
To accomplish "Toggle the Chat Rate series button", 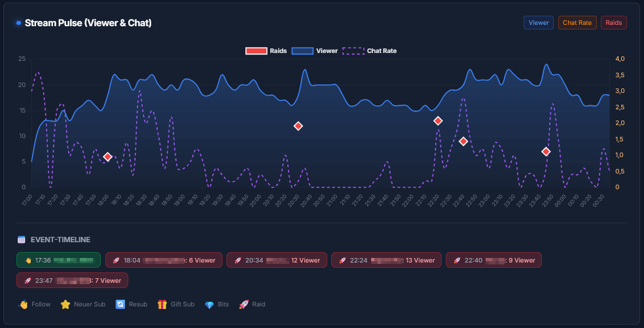I will [x=577, y=23].
